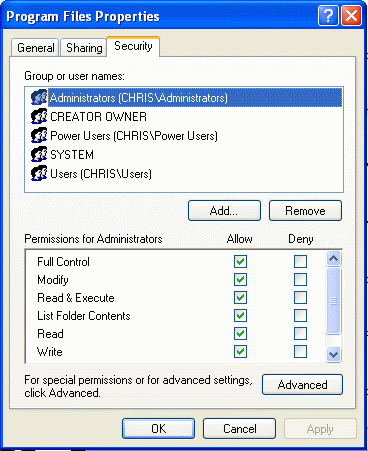
Task: Click the permissions list scroll up arrow
Action: point(334,258)
